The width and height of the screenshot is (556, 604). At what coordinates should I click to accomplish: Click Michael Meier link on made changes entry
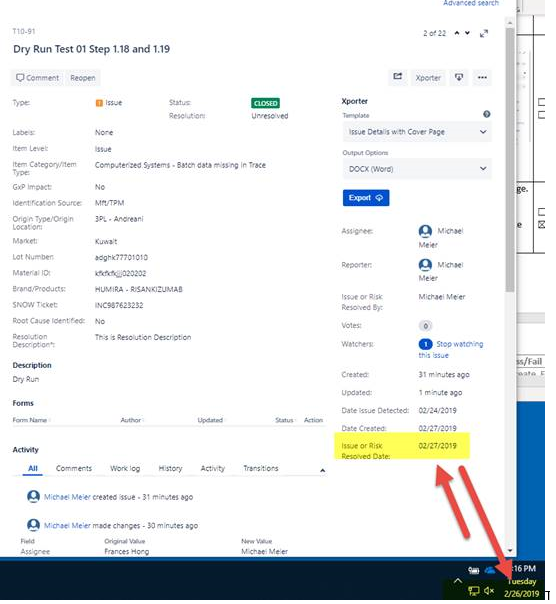click(67, 525)
